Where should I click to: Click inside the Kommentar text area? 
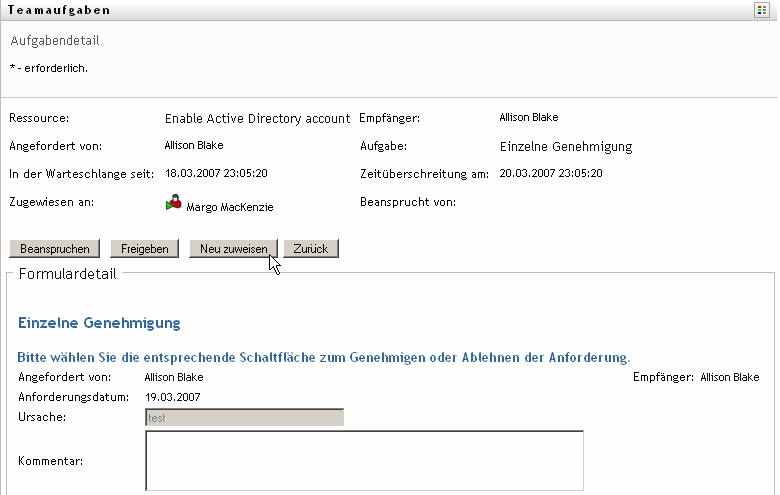tap(365, 461)
